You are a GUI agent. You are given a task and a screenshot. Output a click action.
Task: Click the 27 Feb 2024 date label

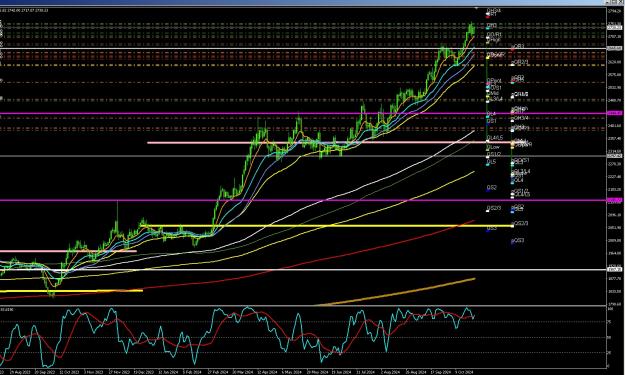[x=217, y=372]
